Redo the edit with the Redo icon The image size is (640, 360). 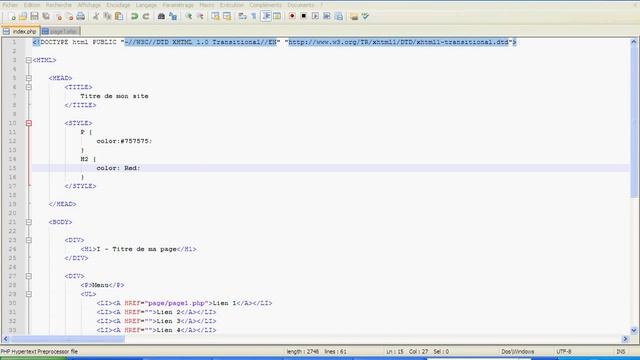[x=146, y=16]
